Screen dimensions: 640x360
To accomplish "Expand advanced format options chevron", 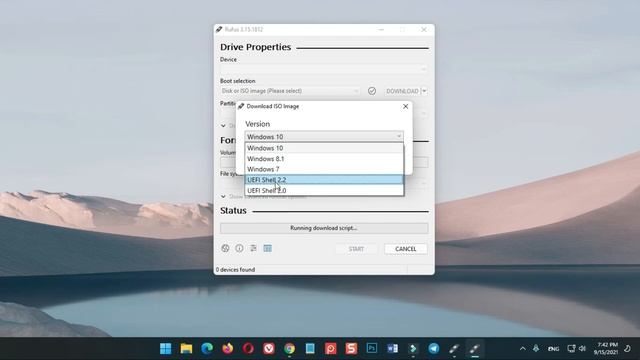I will pyautogui.click(x=223, y=197).
